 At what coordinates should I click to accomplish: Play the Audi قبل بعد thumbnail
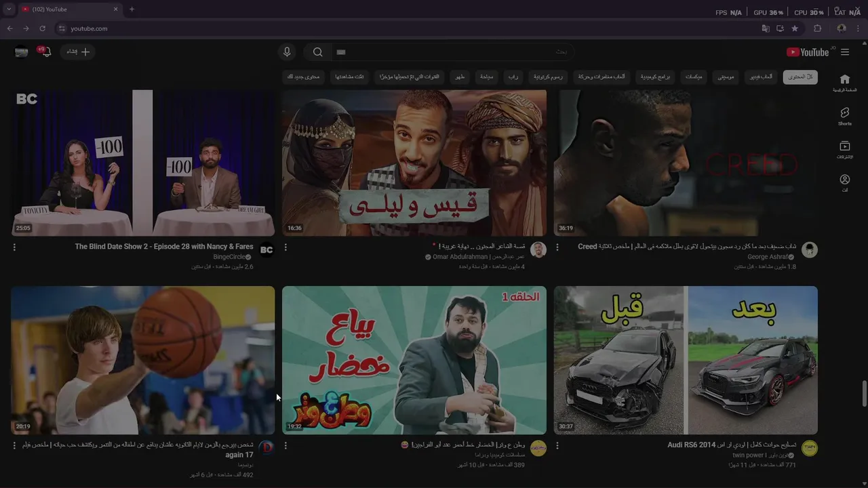pos(686,360)
